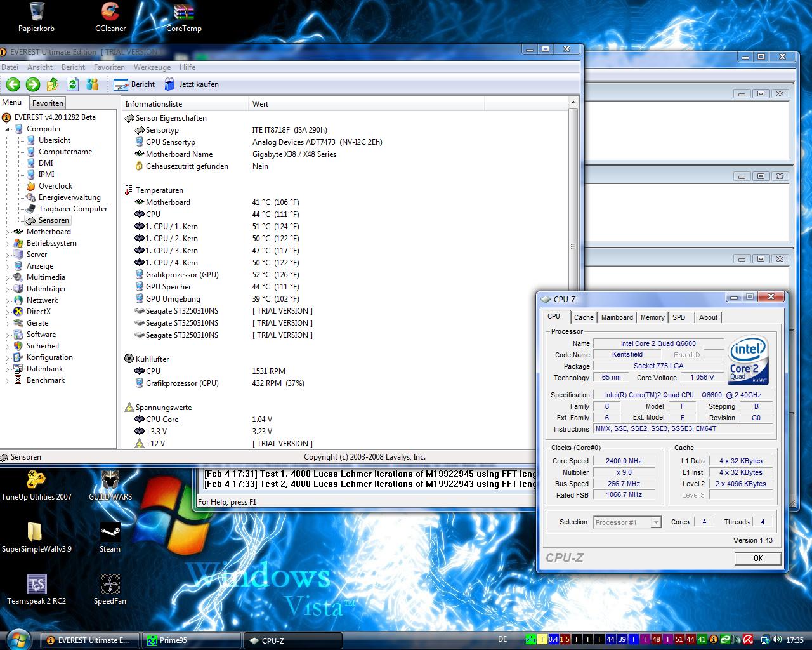Open the Favoriten menu

pos(109,67)
